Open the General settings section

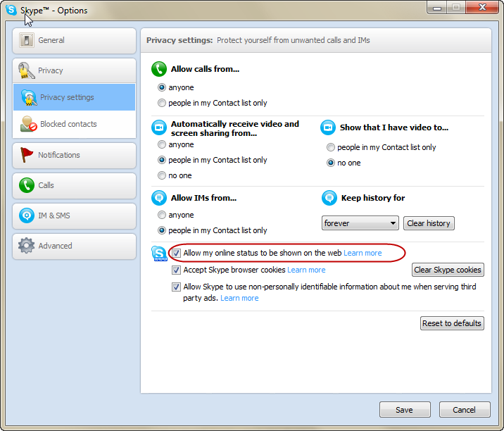click(74, 41)
